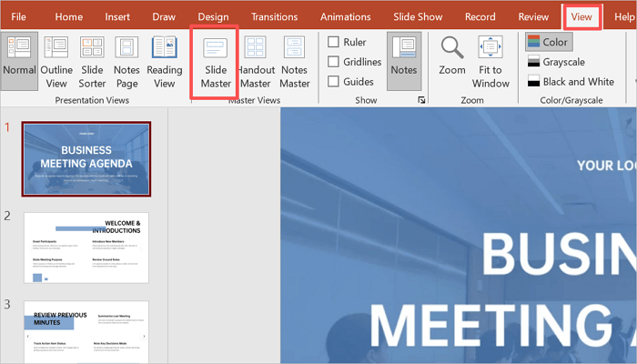Open the Design tab
The height and width of the screenshot is (364, 637).
point(213,16)
